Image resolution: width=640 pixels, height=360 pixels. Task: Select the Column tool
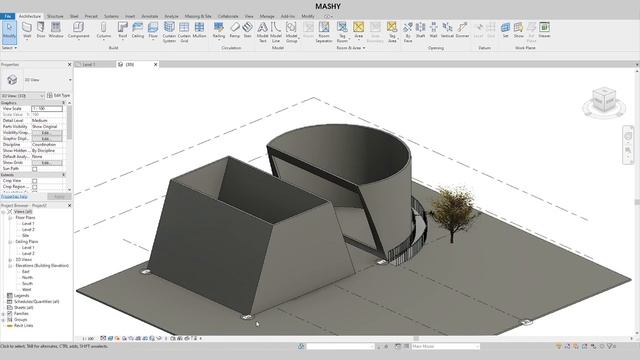tap(103, 30)
